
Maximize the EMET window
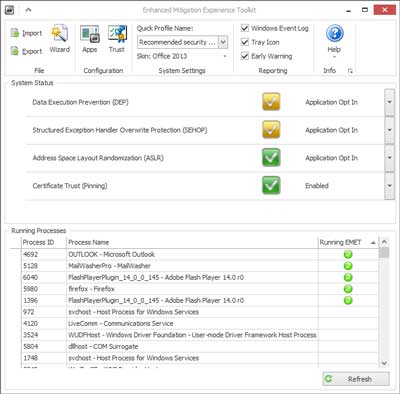coord(365,10)
